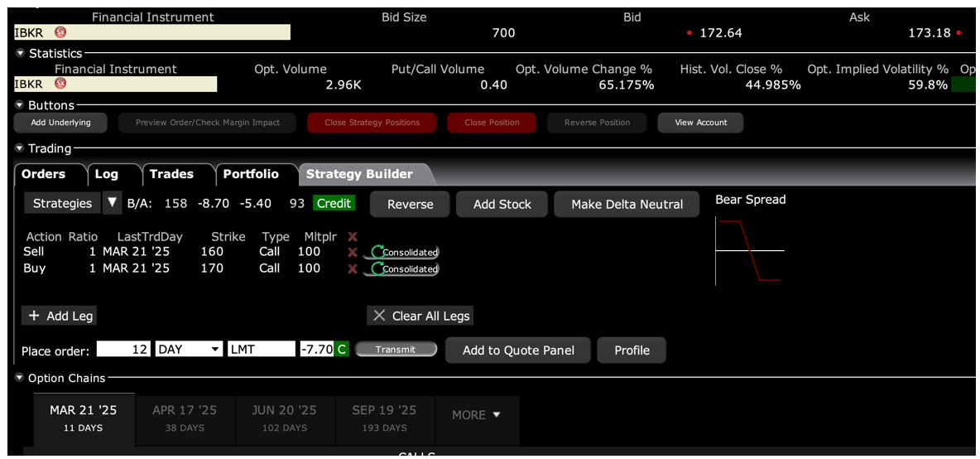Select the APR 17 '25 expiration tab
The width and height of the screenshot is (980, 459).
pos(185,418)
